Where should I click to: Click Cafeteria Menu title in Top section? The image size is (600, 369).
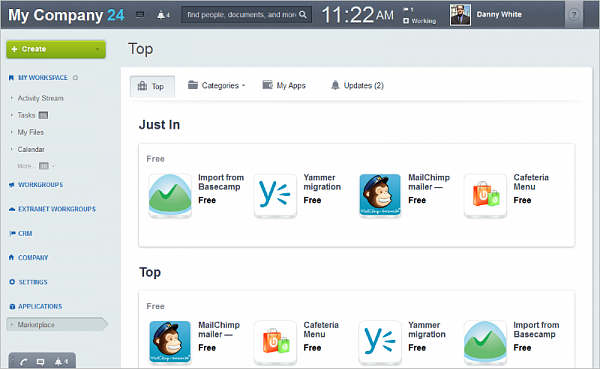click(x=321, y=330)
